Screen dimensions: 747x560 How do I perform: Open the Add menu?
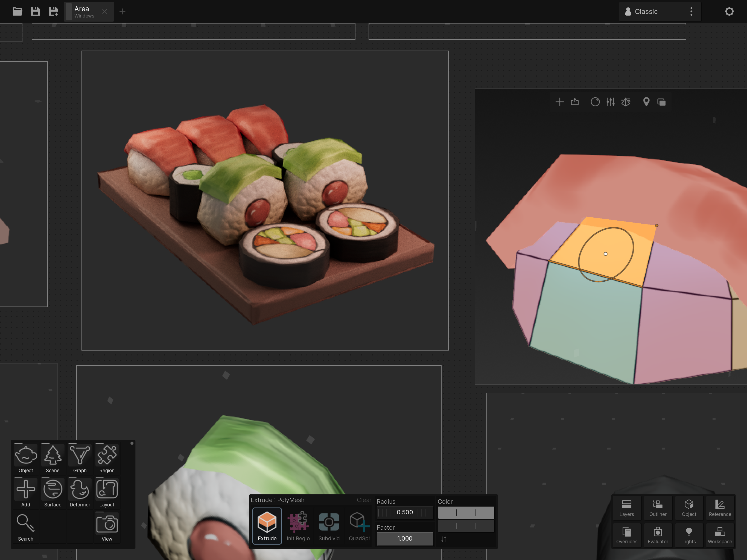pyautogui.click(x=26, y=493)
